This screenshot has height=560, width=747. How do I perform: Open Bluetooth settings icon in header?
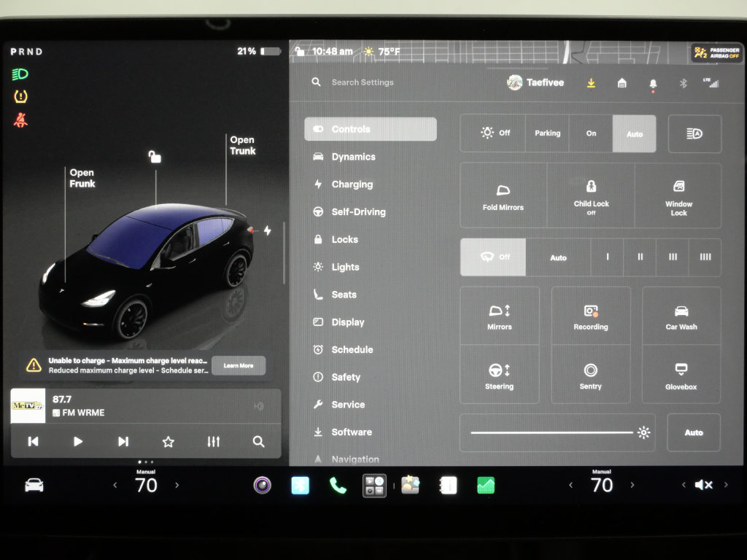click(x=683, y=83)
